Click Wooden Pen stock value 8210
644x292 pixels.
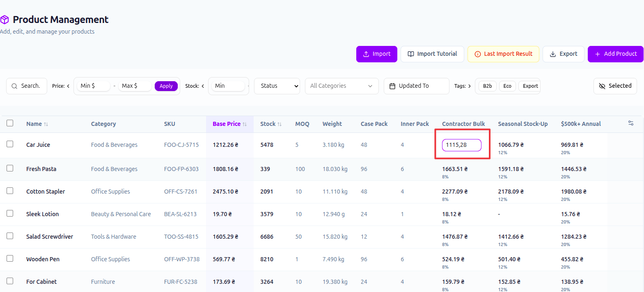(267, 259)
